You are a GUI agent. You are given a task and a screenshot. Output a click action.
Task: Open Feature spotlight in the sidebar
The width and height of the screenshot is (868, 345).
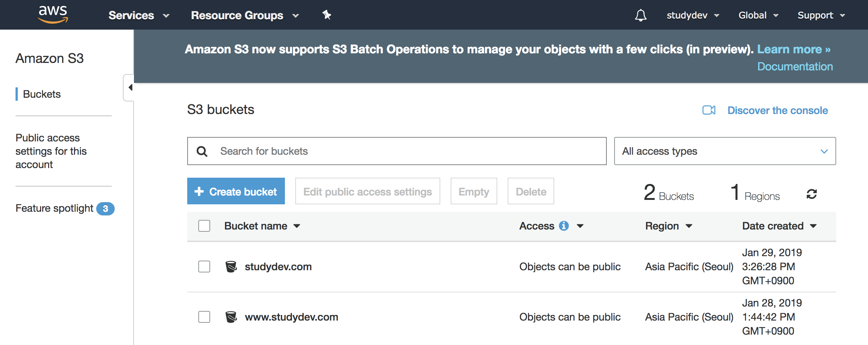(54, 208)
